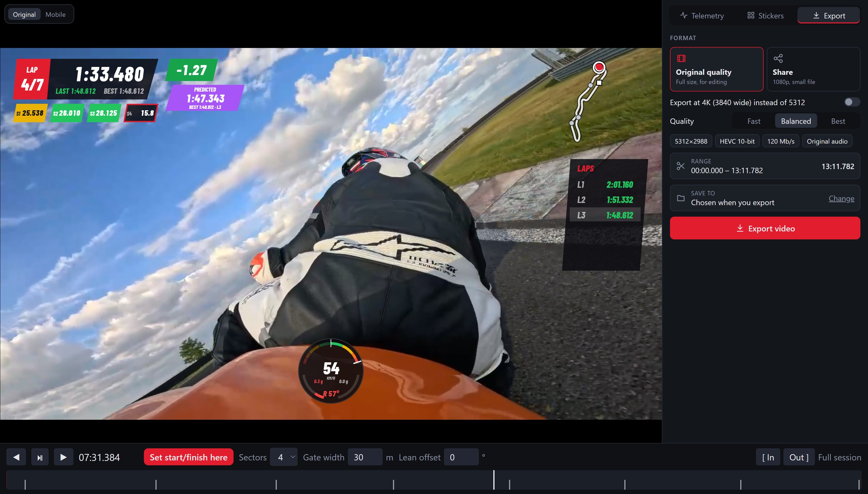This screenshot has width=868, height=494.
Task: Set the In point marker
Action: 768,457
